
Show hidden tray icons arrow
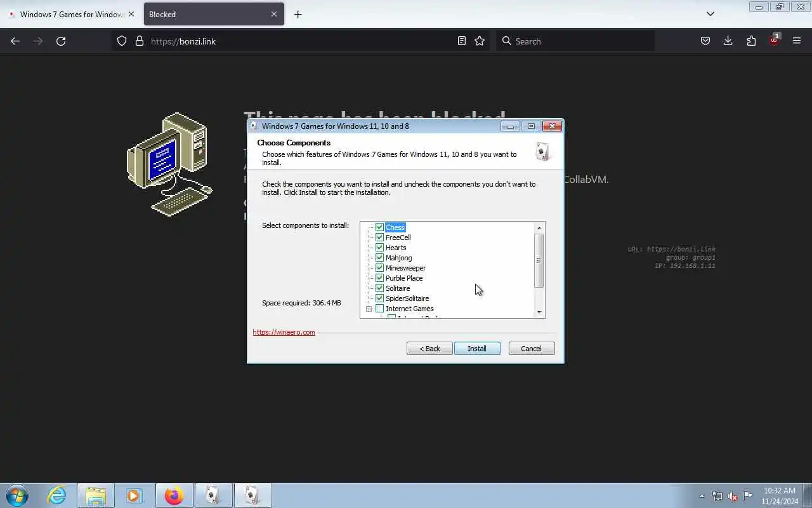pyautogui.click(x=702, y=496)
